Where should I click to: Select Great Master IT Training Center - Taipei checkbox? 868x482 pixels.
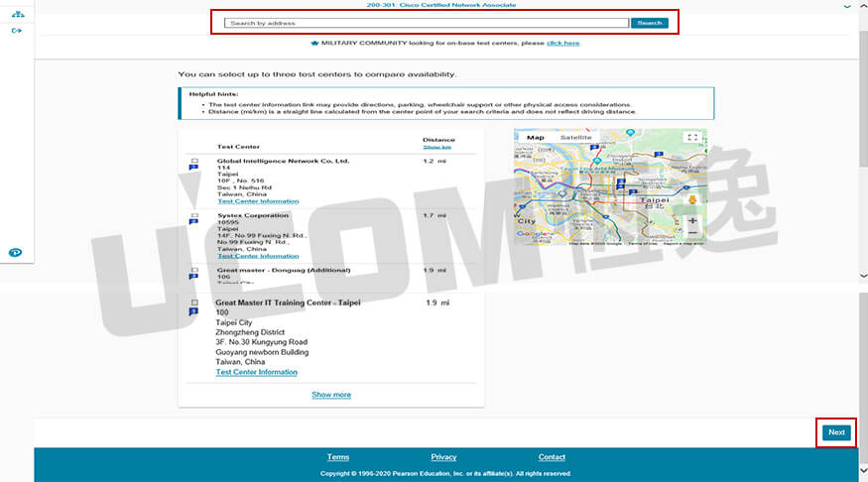[194, 302]
